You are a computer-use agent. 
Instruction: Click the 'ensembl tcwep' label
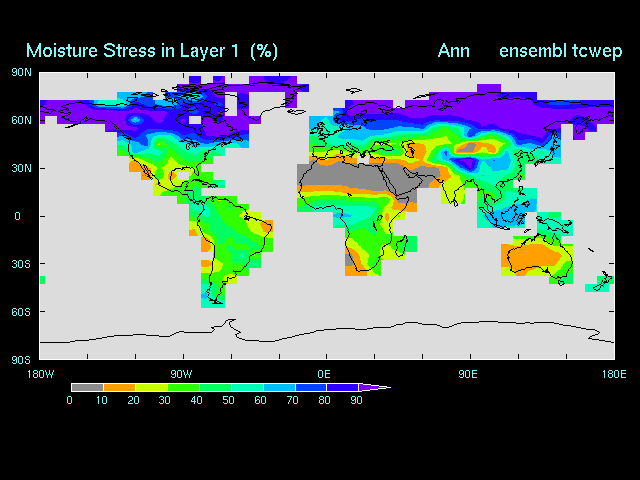point(561,50)
